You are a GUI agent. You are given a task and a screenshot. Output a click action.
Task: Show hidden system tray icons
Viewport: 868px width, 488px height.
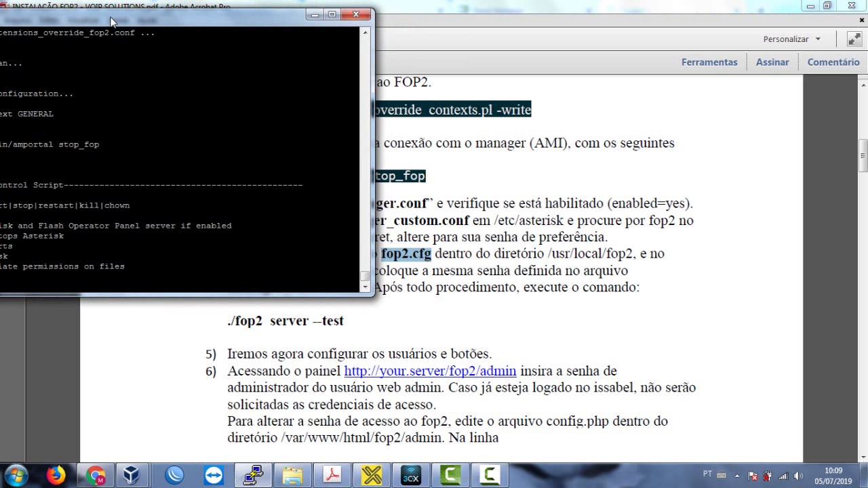[737, 476]
